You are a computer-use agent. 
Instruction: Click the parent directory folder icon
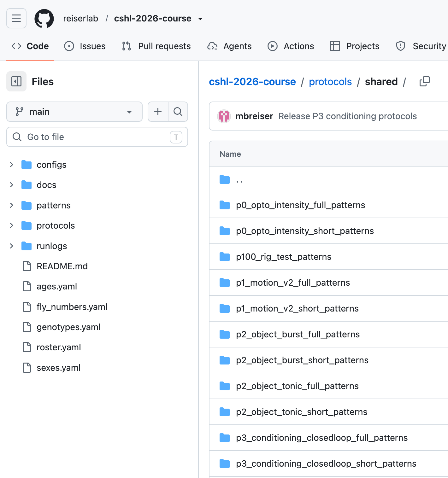click(225, 180)
